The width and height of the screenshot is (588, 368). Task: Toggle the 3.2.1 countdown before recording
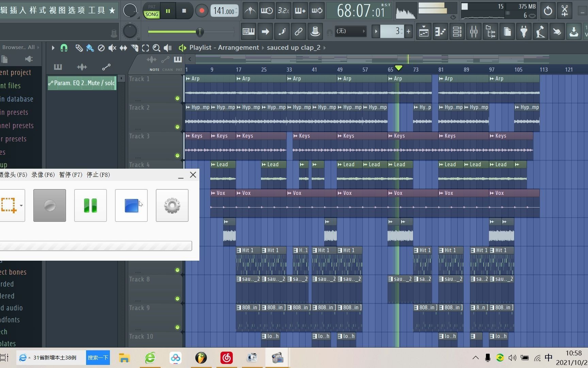coord(283,11)
